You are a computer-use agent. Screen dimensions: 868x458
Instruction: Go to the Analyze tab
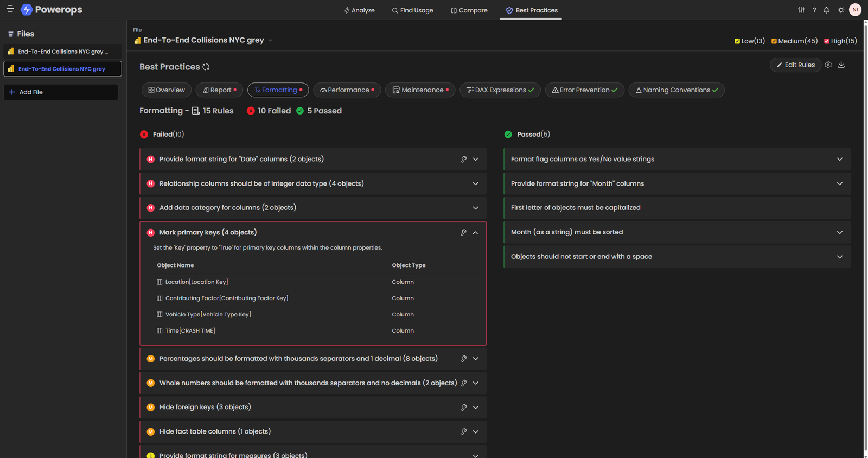coord(359,10)
